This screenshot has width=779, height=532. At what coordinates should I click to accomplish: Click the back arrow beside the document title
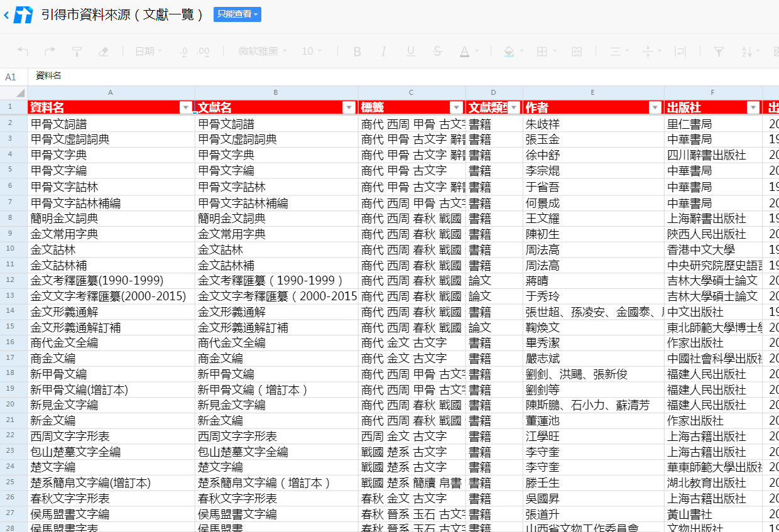pos(6,14)
